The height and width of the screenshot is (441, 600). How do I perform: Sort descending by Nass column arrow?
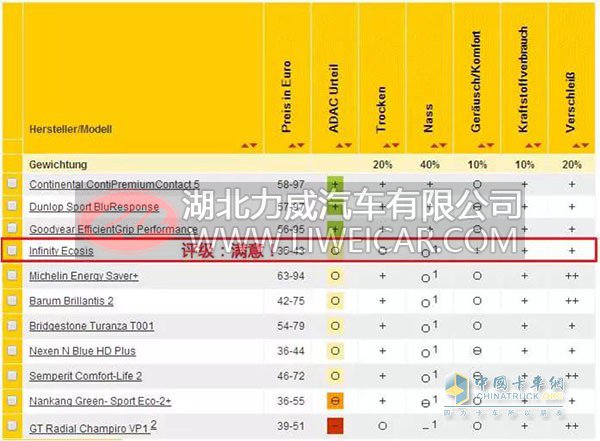(443, 145)
